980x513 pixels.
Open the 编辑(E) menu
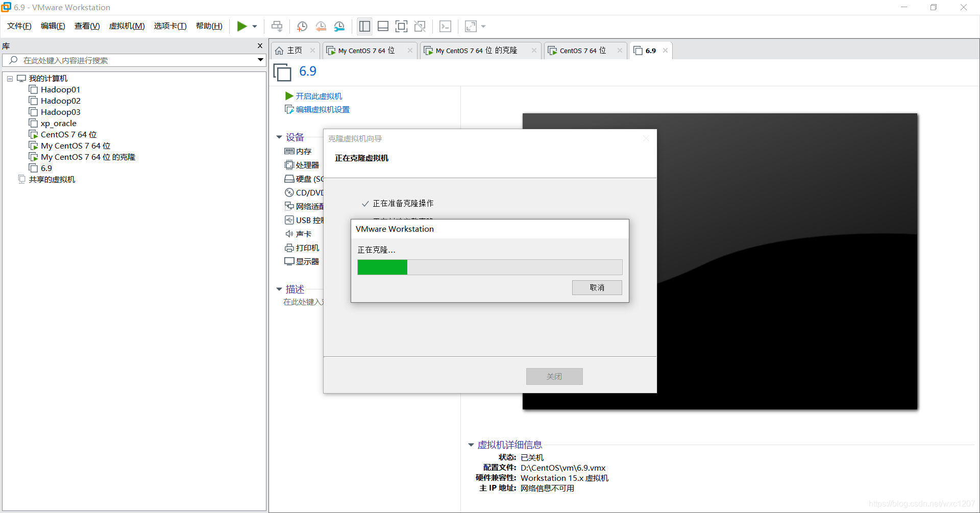click(53, 26)
